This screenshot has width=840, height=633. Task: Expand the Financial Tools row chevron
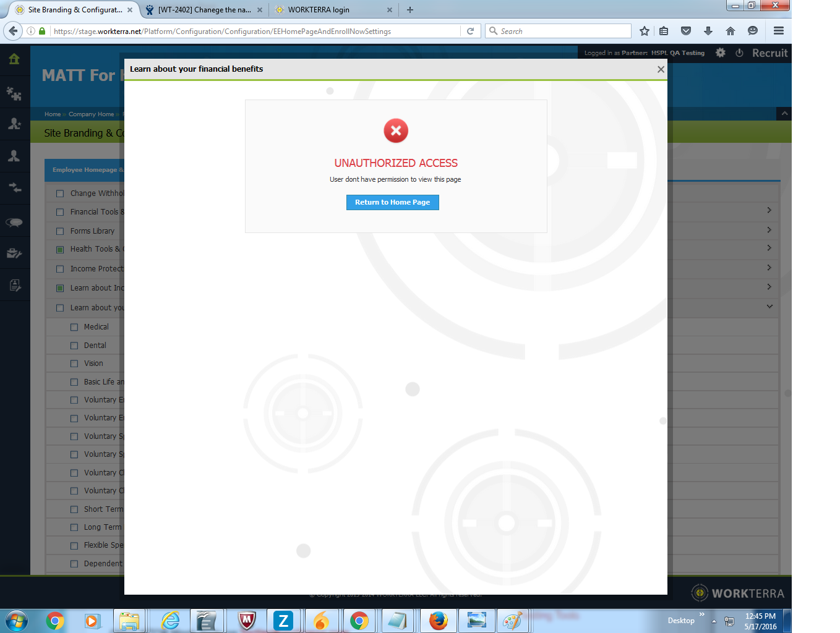coord(769,210)
